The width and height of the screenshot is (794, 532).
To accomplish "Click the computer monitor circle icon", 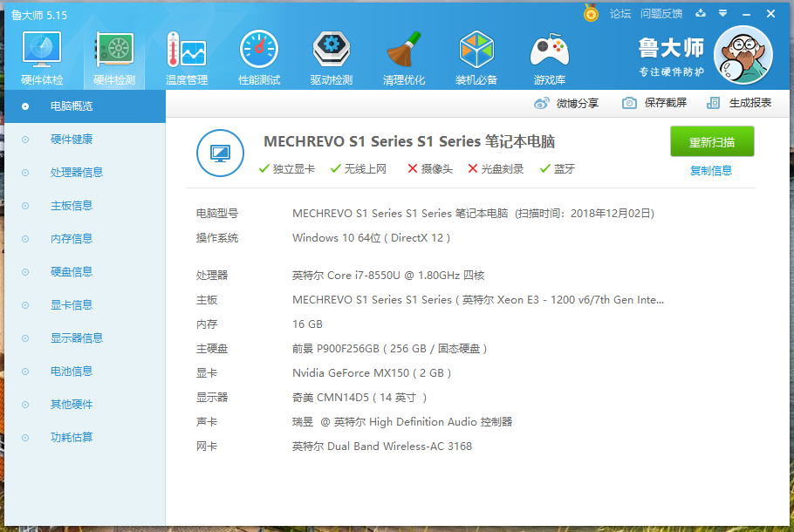I will [220, 153].
